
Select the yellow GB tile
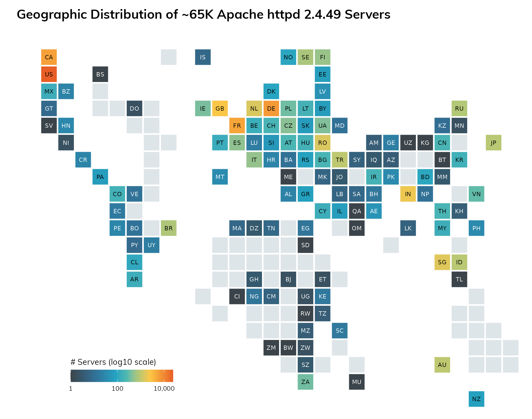click(220, 108)
